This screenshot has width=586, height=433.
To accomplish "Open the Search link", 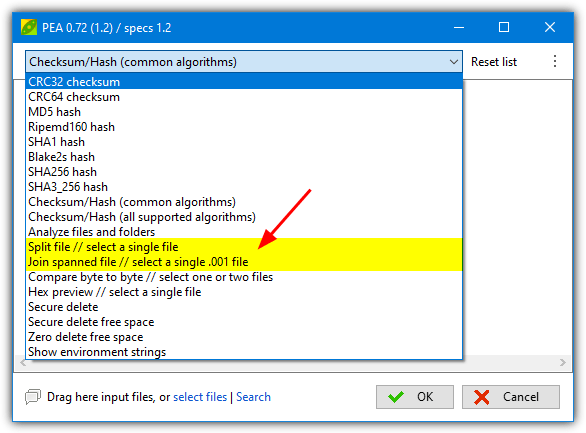I will [253, 397].
